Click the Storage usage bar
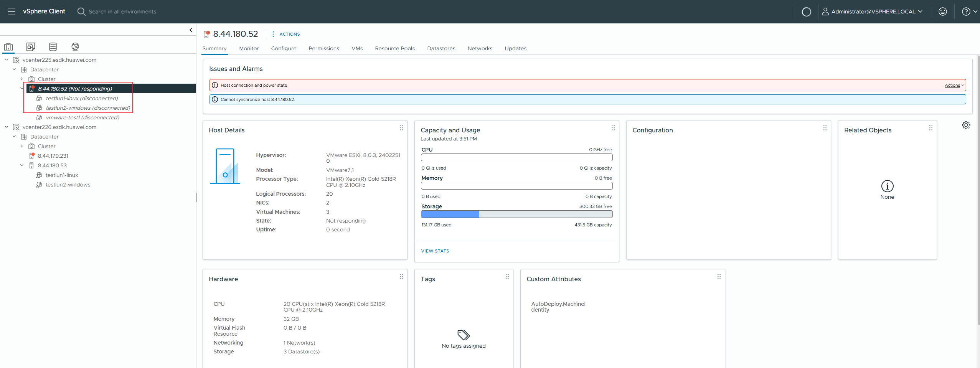The height and width of the screenshot is (368, 980). [516, 214]
